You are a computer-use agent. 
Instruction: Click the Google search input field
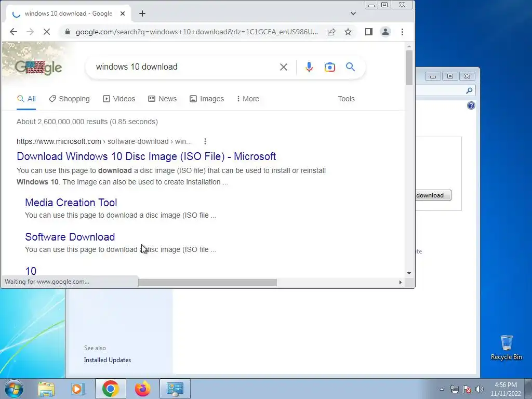click(x=183, y=67)
